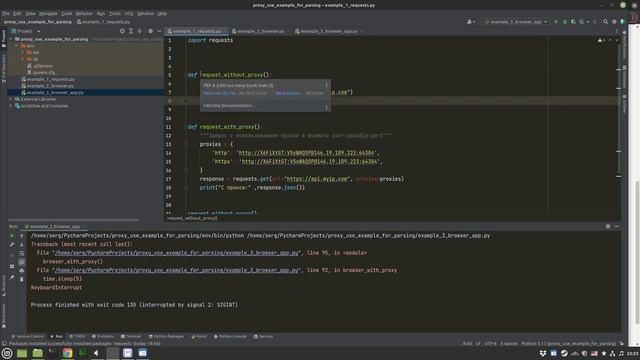Open Python Packages tool window tab

pyautogui.click(x=166, y=336)
